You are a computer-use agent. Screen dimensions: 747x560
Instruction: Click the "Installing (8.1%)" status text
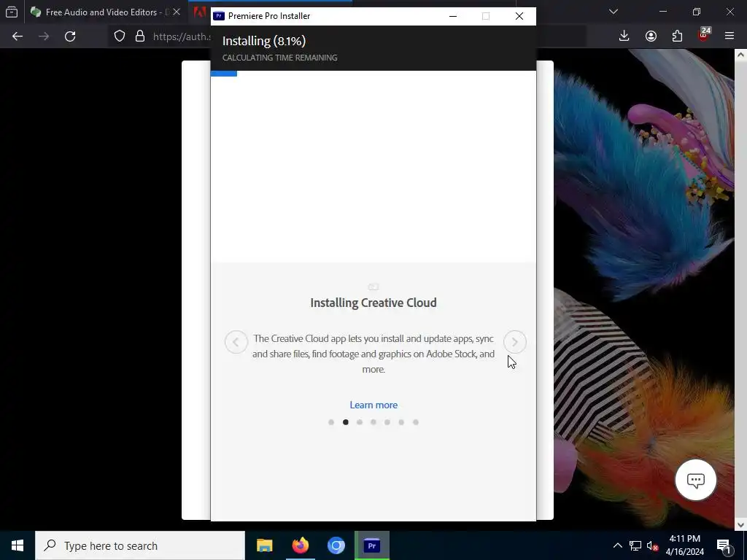[264, 41]
